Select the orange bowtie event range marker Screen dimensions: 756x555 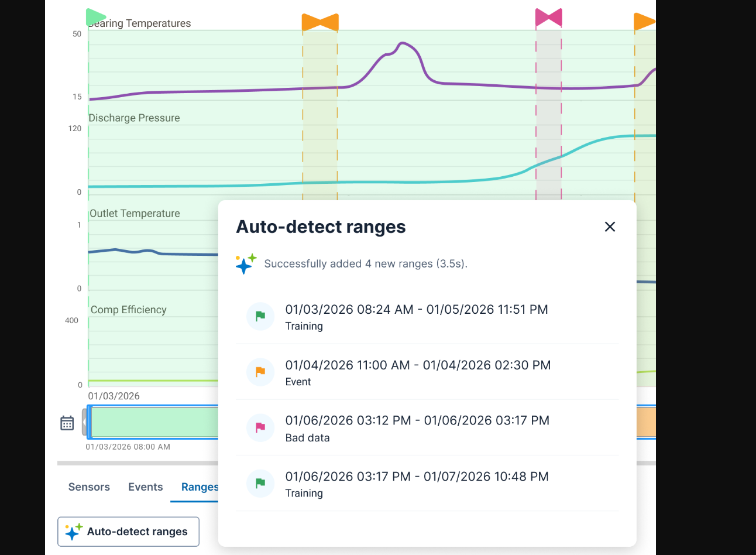click(320, 22)
